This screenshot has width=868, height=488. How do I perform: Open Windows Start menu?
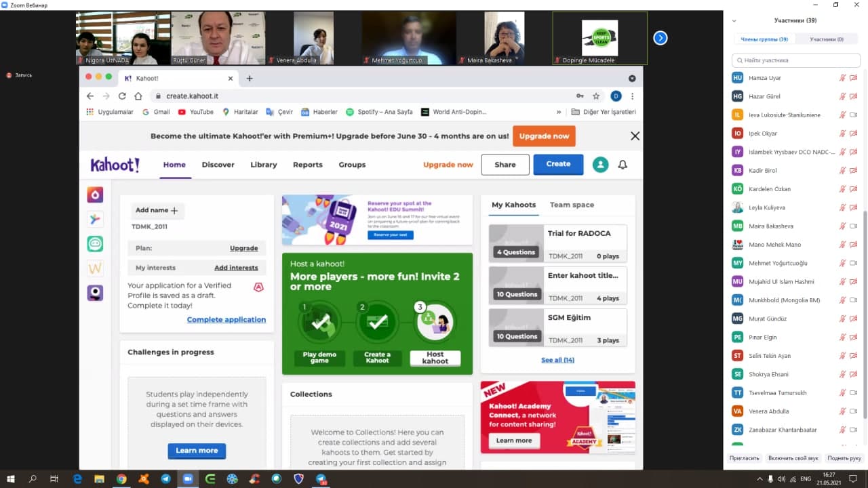point(11,479)
